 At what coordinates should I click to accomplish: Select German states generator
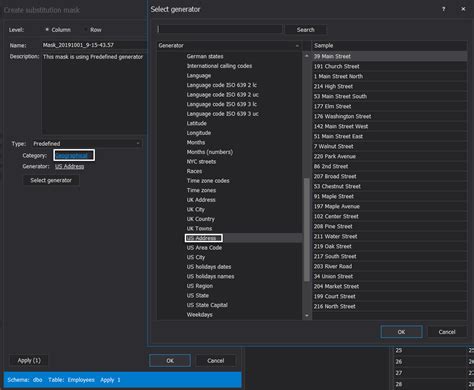pyautogui.click(x=205, y=56)
